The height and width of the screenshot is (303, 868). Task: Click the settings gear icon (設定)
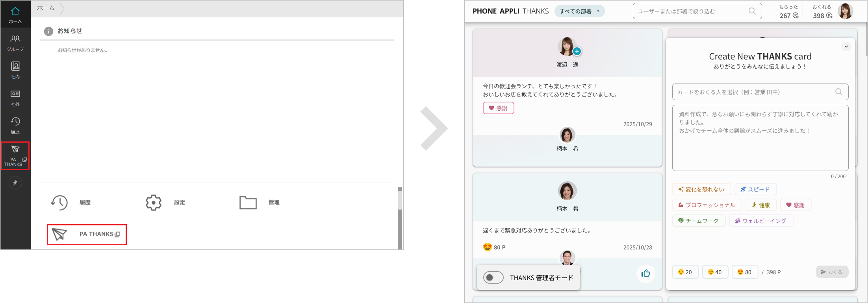coord(154,203)
